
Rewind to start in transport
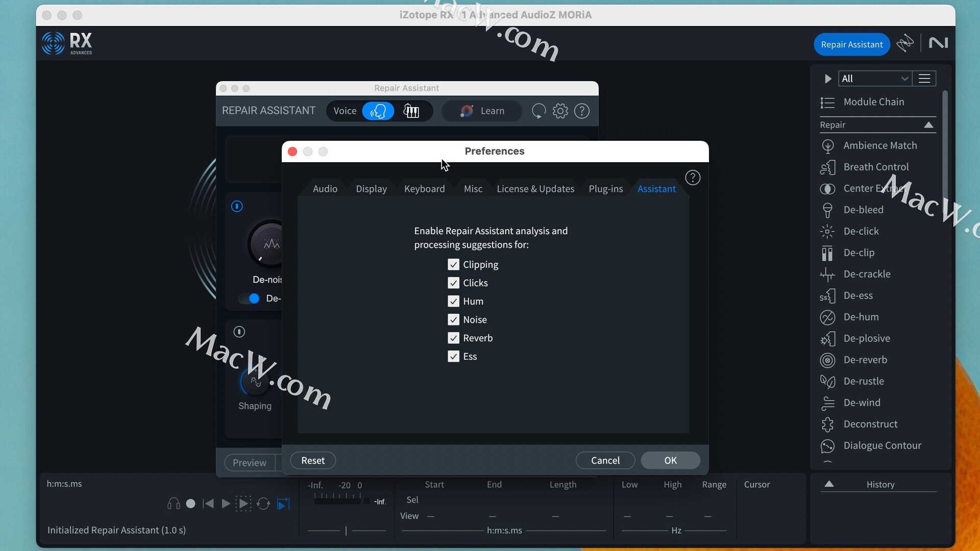[x=208, y=504]
